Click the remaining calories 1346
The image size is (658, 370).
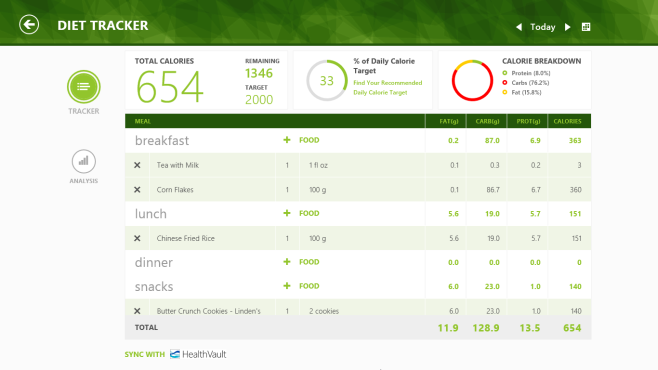pyautogui.click(x=259, y=73)
